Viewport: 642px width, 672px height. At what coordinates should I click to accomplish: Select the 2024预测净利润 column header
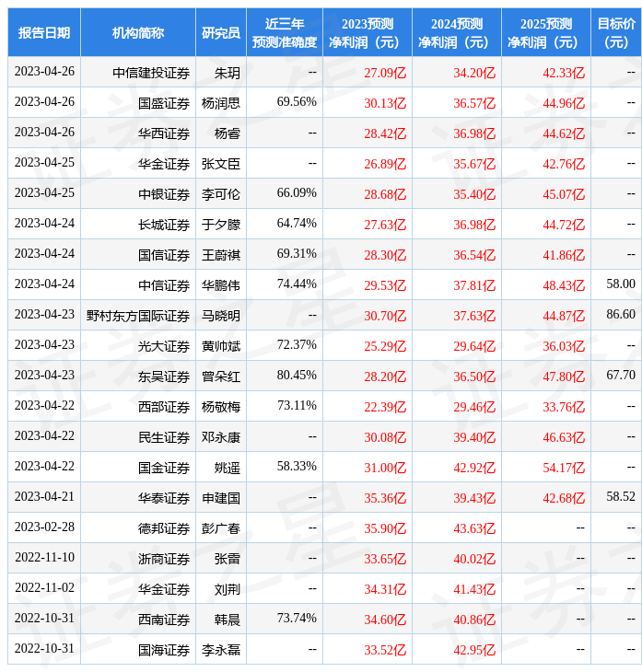pos(456,33)
